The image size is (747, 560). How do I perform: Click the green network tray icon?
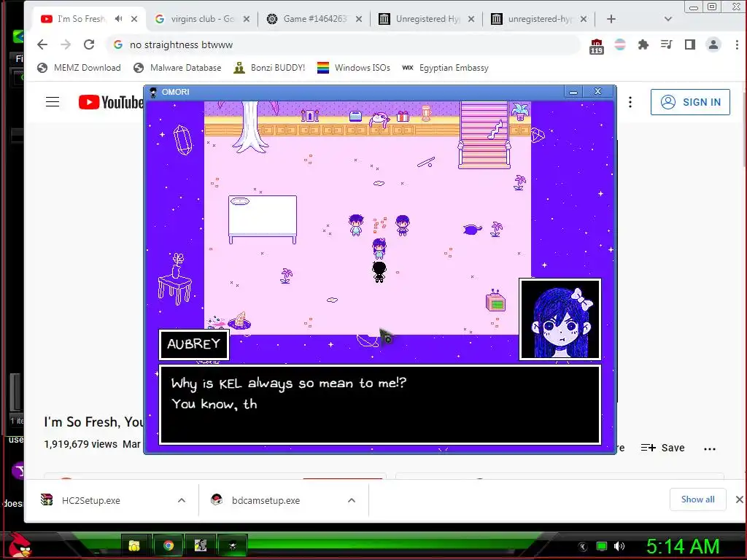tap(602, 546)
